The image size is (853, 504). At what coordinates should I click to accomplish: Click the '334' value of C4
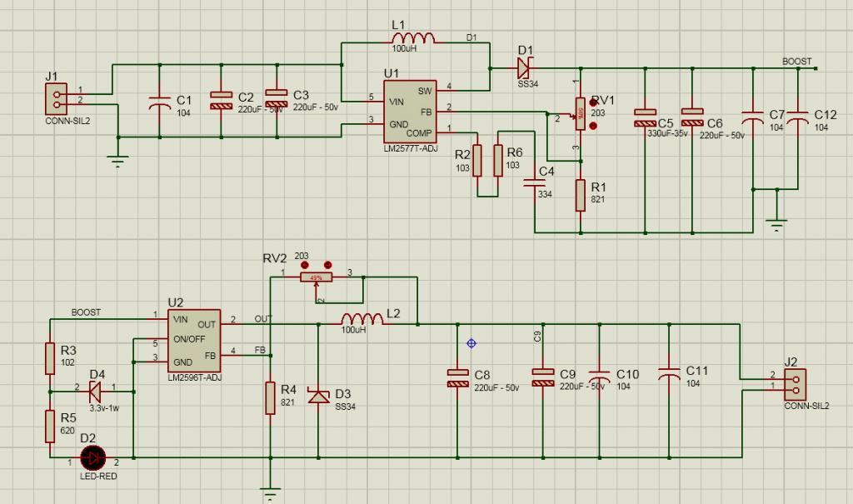545,194
